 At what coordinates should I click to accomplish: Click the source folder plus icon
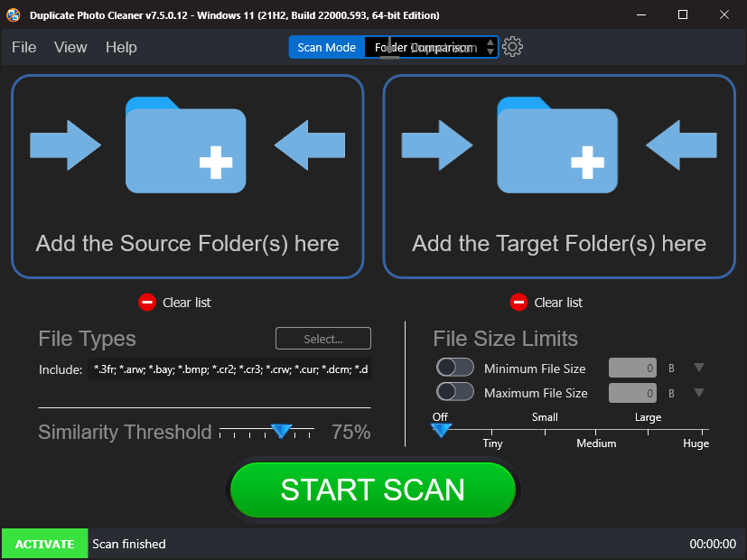216,163
